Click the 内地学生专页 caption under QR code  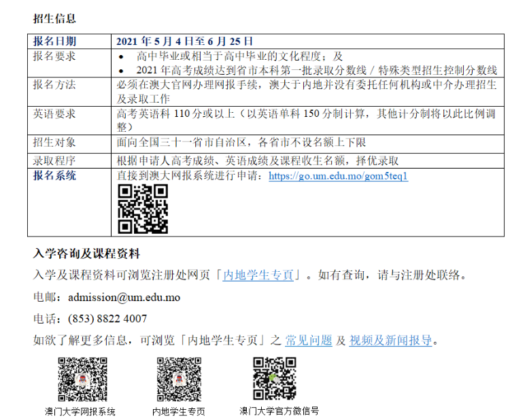click(178, 412)
